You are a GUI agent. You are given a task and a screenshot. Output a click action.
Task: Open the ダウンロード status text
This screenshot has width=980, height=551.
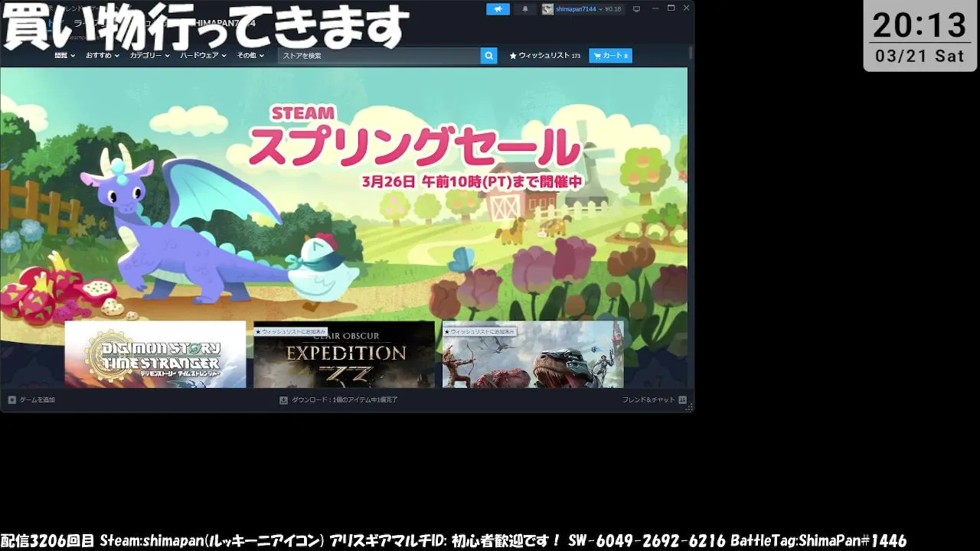coord(345,400)
